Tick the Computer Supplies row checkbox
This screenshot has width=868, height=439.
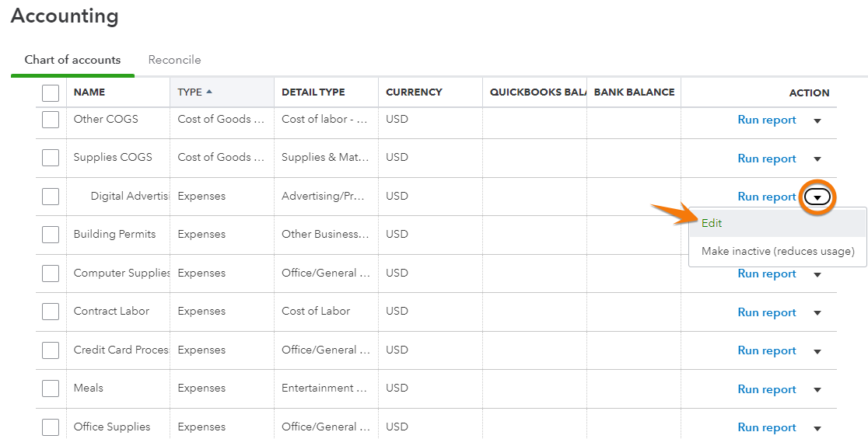click(x=51, y=274)
